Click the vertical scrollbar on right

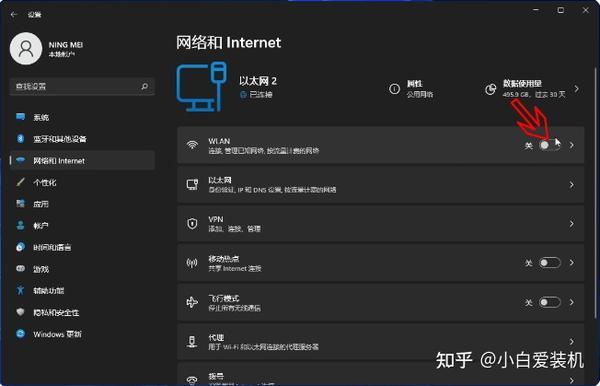[595, 194]
